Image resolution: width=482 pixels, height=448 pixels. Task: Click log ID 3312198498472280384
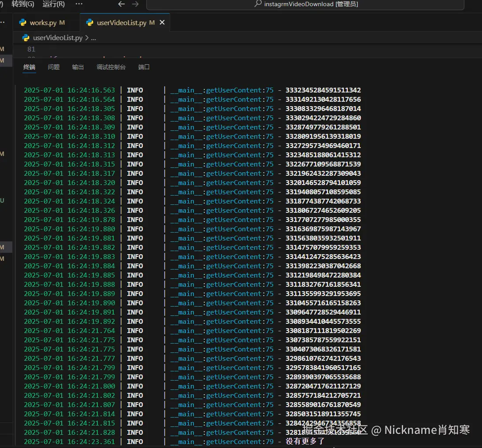323,275
